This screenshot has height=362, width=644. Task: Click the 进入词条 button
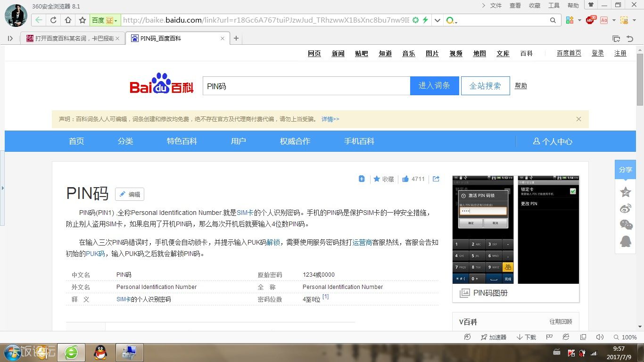click(435, 86)
